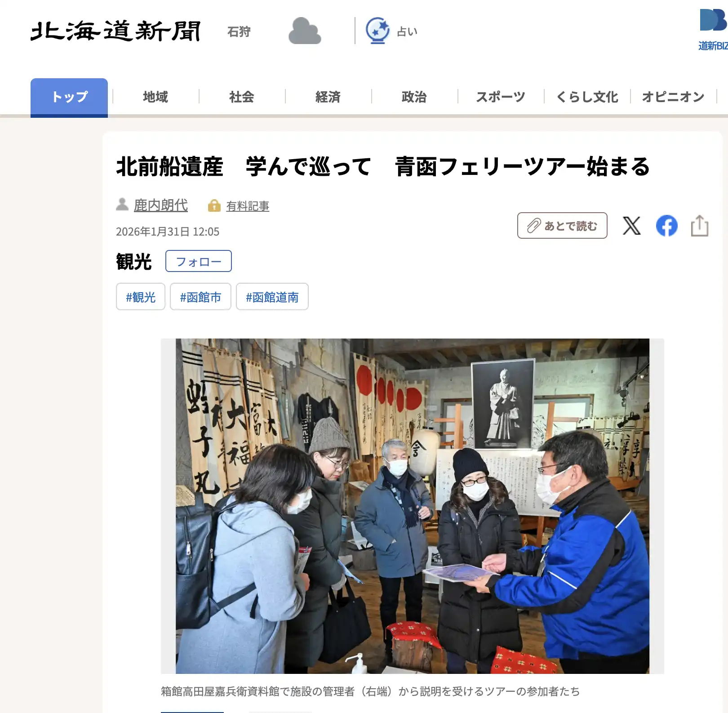Viewport: 728px width, 713px height.
Task: Open the くらし文化 section
Action: click(x=587, y=97)
